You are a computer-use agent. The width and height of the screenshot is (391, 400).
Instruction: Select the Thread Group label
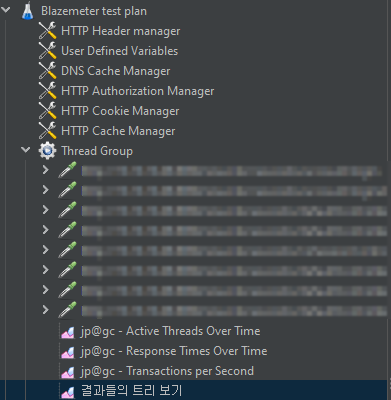(x=97, y=151)
